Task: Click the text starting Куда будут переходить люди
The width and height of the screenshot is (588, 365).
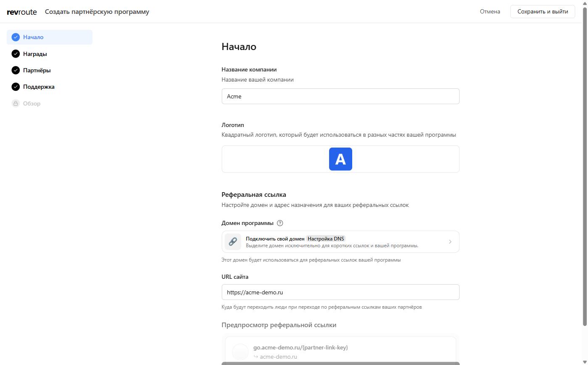Action: pyautogui.click(x=322, y=307)
